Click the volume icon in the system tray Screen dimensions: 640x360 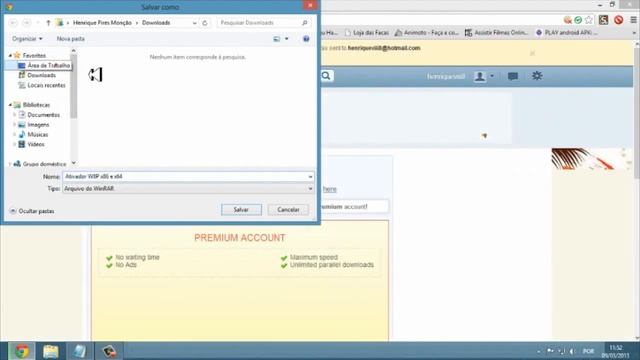(572, 351)
